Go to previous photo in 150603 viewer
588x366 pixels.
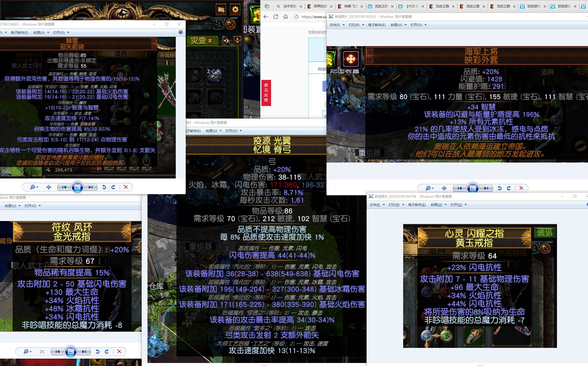[x=64, y=187]
